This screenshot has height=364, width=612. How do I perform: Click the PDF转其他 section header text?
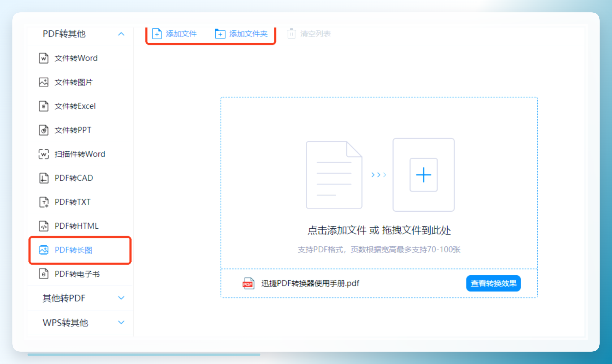click(x=64, y=34)
